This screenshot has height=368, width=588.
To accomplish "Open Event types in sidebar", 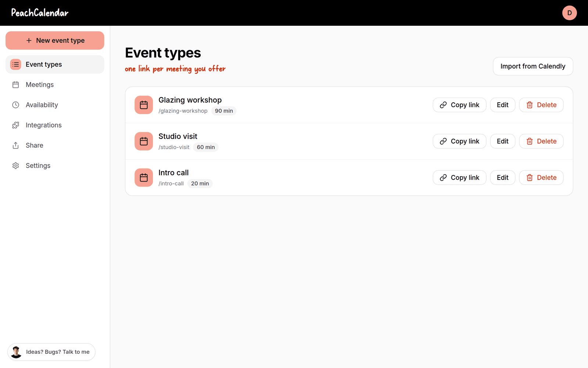I will (x=55, y=64).
